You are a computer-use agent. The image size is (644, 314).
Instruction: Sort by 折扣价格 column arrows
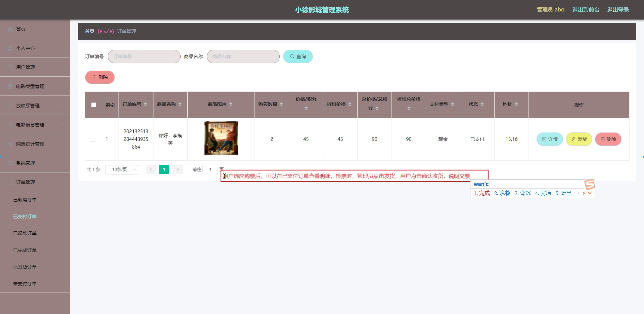click(350, 105)
